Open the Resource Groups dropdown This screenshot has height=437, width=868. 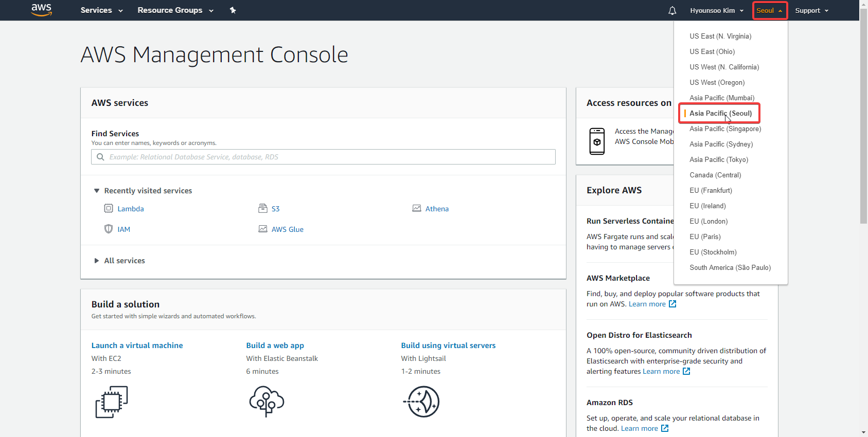175,10
